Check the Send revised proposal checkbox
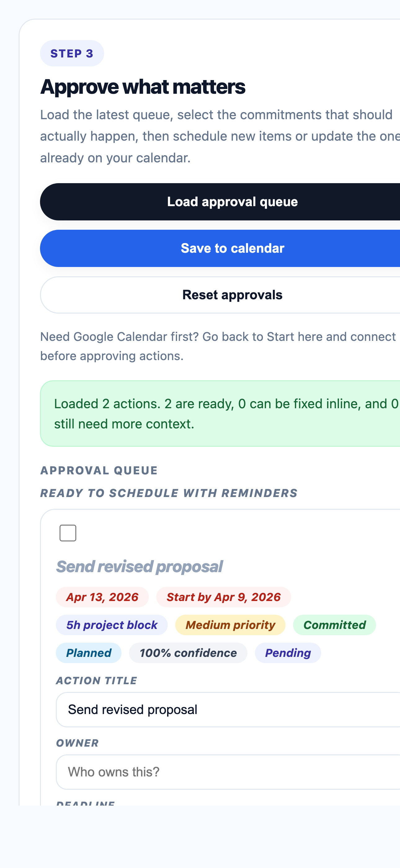Image resolution: width=400 pixels, height=868 pixels. click(68, 533)
